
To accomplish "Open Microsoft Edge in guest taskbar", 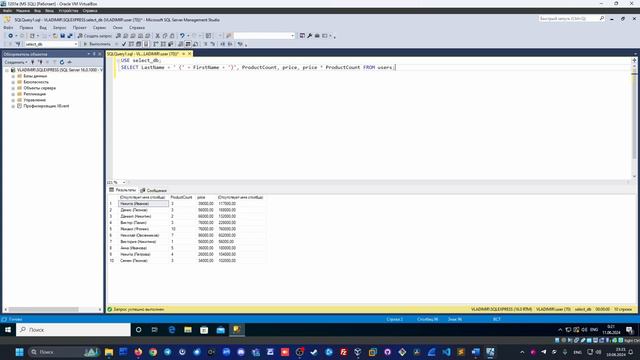I will (x=171, y=330).
